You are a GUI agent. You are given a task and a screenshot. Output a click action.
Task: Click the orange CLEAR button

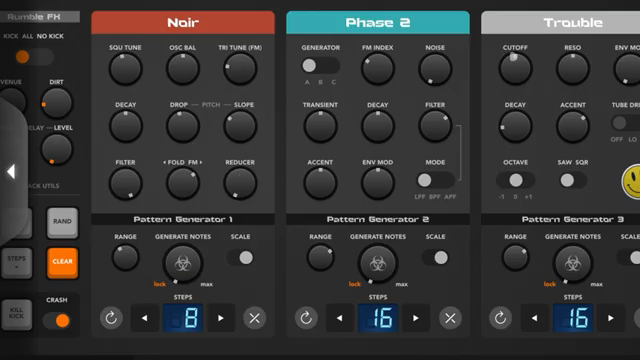[x=62, y=262]
